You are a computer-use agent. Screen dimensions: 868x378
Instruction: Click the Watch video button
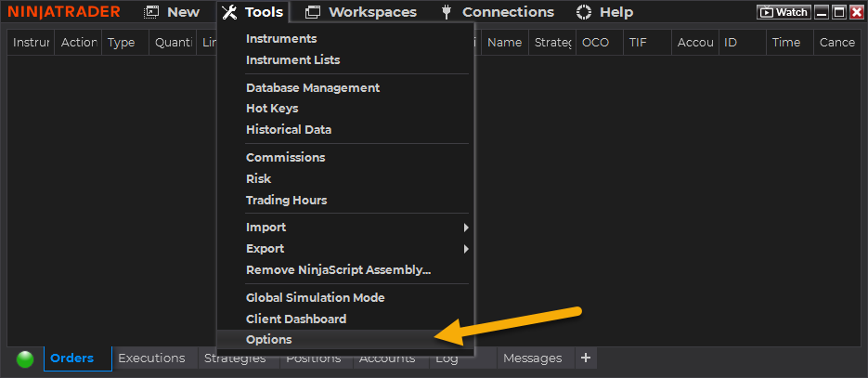784,12
